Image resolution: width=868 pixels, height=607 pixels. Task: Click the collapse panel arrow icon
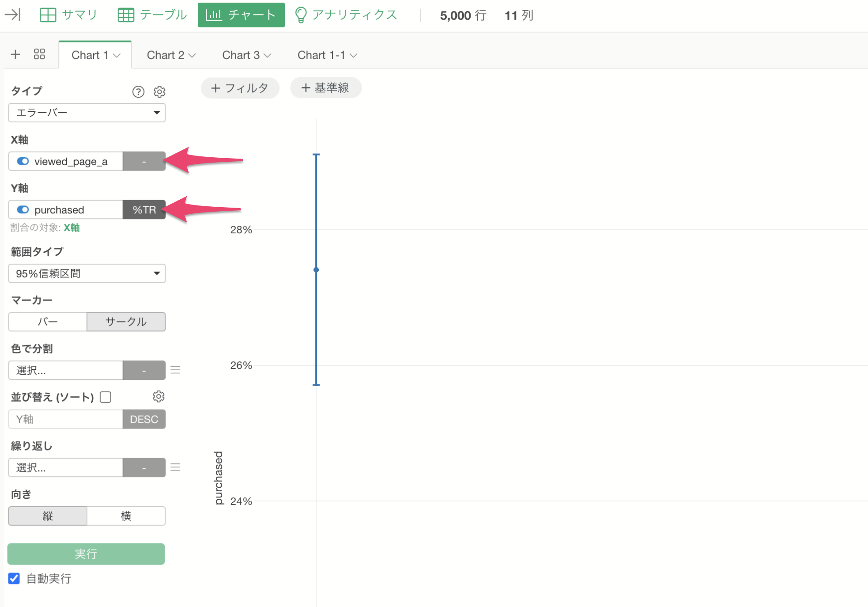click(x=12, y=15)
